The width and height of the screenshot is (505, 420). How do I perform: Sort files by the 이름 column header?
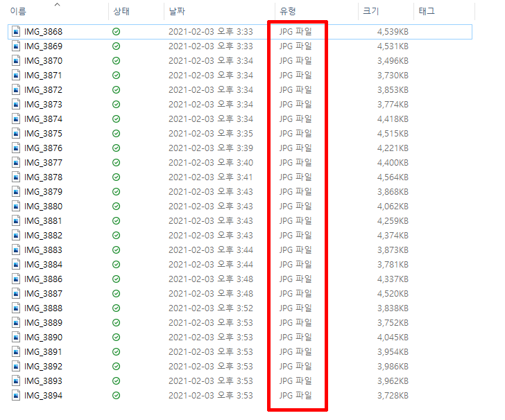(x=18, y=11)
